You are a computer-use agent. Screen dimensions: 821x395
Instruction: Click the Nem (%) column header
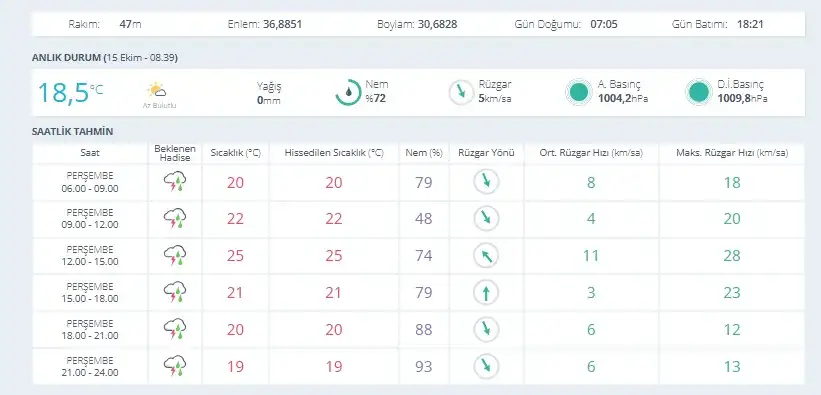coord(424,153)
